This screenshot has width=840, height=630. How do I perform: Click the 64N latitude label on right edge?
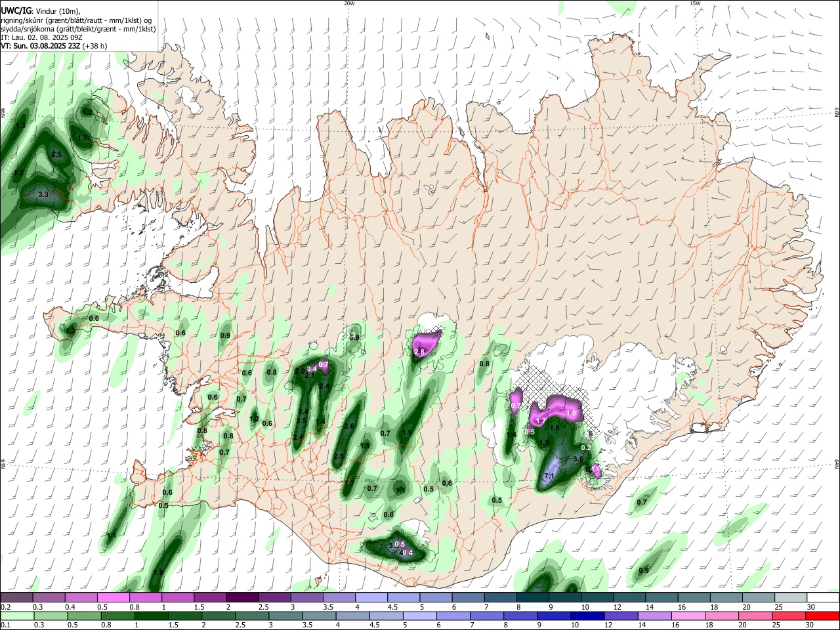[837, 464]
